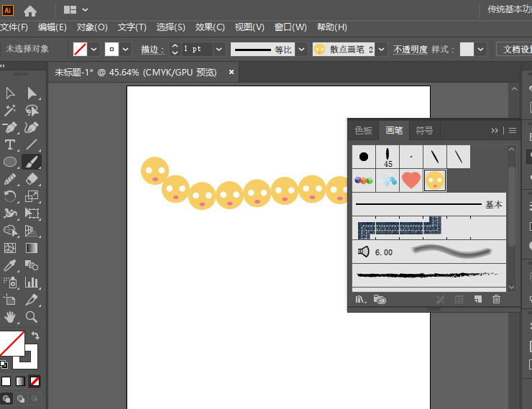Select the Magic Wand tool
Viewport: 532px width, 409px height.
(10, 111)
